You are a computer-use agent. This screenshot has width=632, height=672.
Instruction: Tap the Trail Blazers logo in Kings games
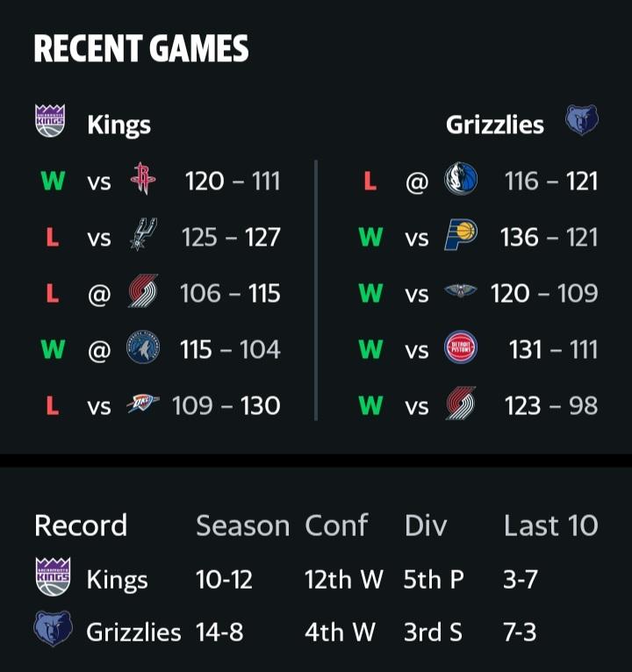[x=143, y=291]
